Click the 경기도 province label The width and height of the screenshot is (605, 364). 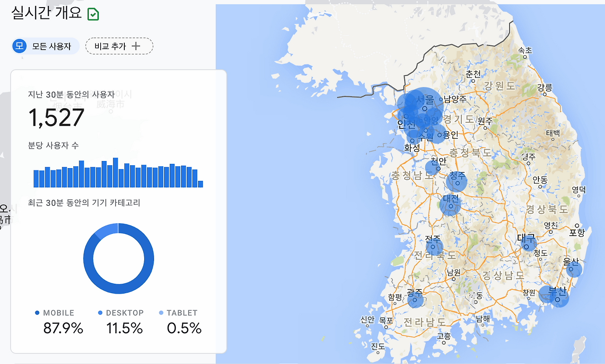(458, 119)
